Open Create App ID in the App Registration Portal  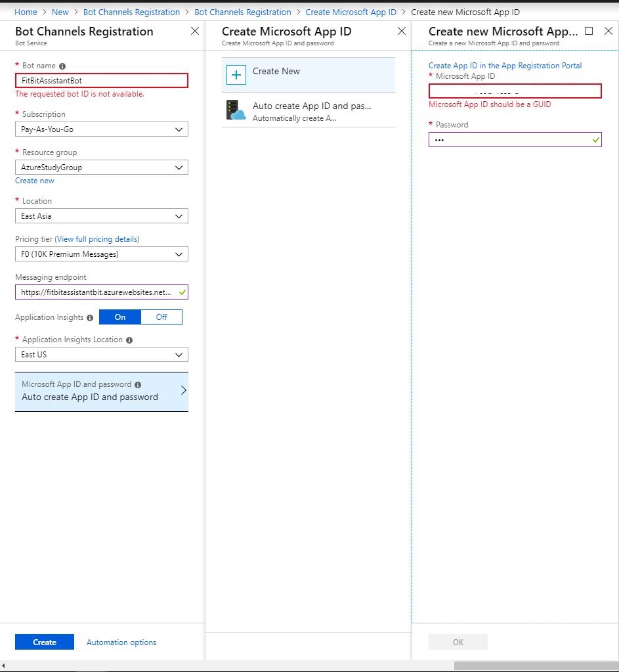pos(505,66)
